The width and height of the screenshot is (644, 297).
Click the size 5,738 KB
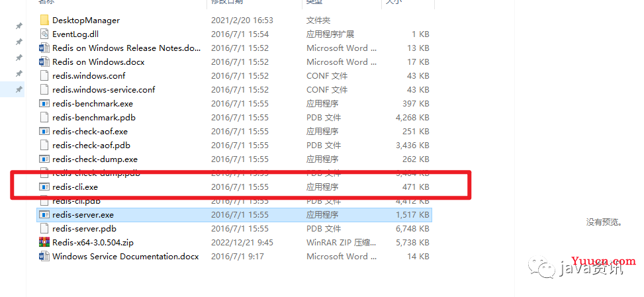coord(412,243)
